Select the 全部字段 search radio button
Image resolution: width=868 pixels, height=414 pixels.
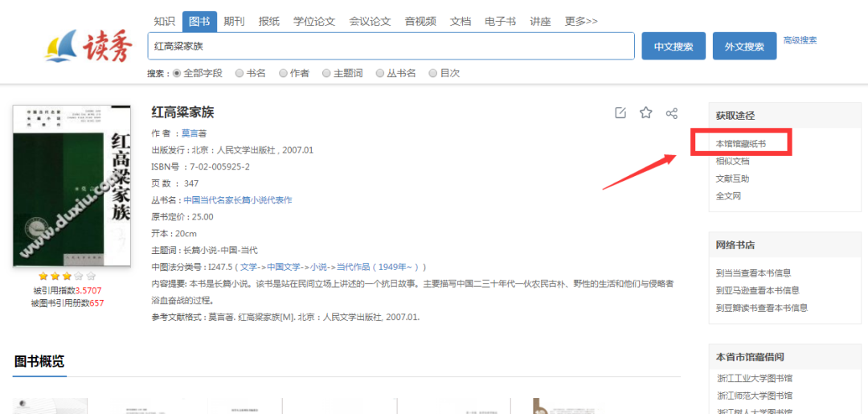pyautogui.click(x=177, y=73)
